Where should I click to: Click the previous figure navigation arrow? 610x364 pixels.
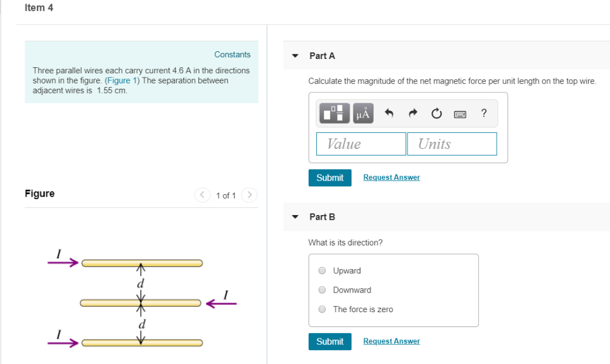pos(202,195)
